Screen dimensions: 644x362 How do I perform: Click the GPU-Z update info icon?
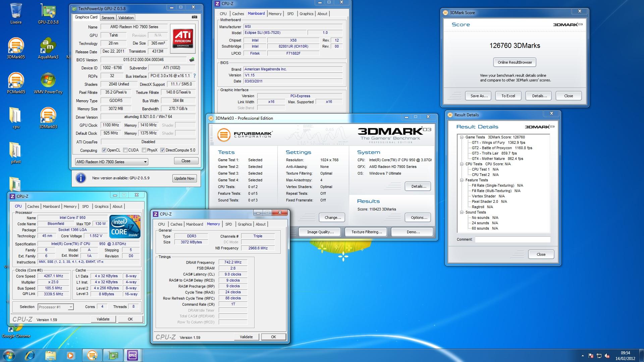click(x=81, y=178)
